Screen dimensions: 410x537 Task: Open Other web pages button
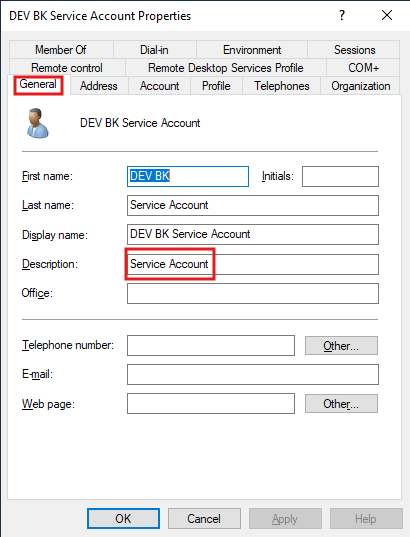pyautogui.click(x=341, y=404)
